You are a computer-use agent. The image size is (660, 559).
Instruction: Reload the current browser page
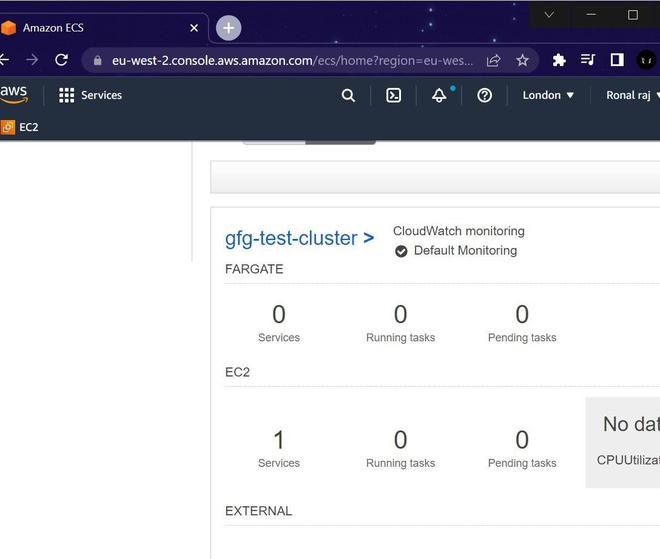[61, 60]
